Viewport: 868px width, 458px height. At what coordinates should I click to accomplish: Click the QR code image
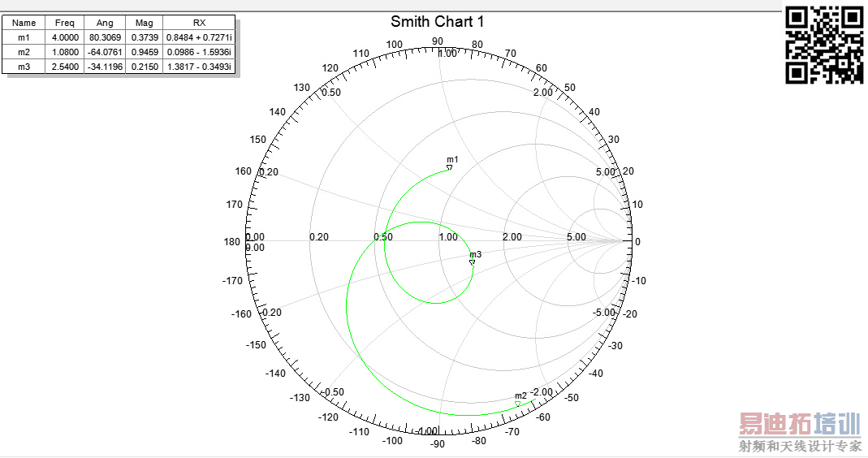click(824, 45)
